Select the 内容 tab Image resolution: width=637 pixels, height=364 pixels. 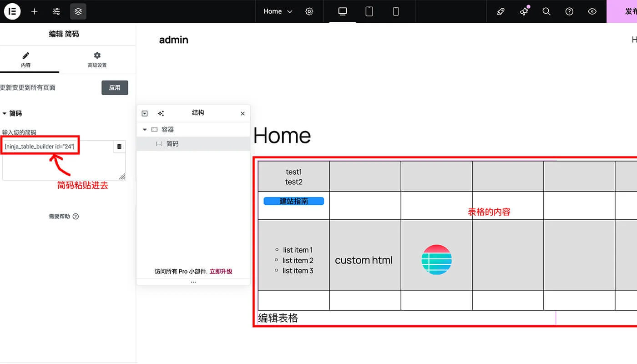click(x=26, y=60)
